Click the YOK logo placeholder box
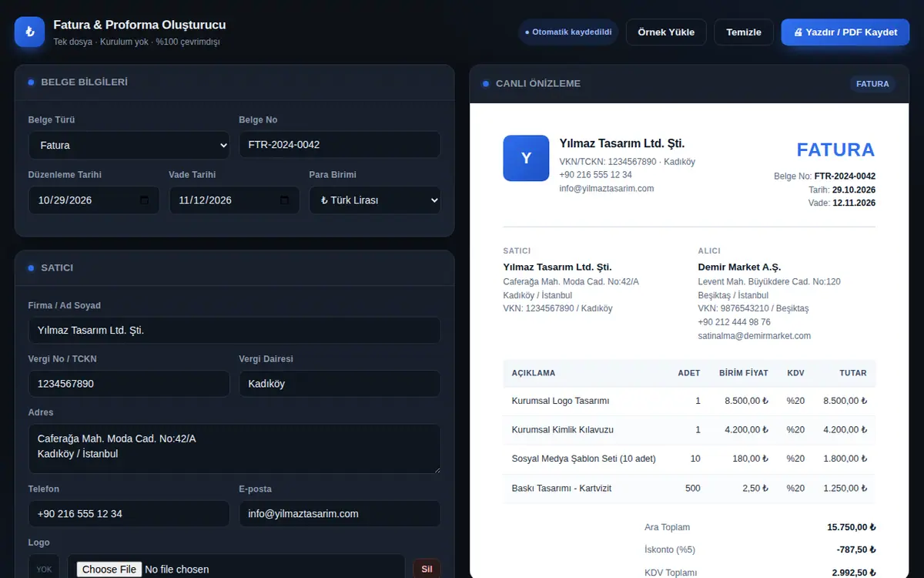The image size is (924, 578). click(44, 570)
